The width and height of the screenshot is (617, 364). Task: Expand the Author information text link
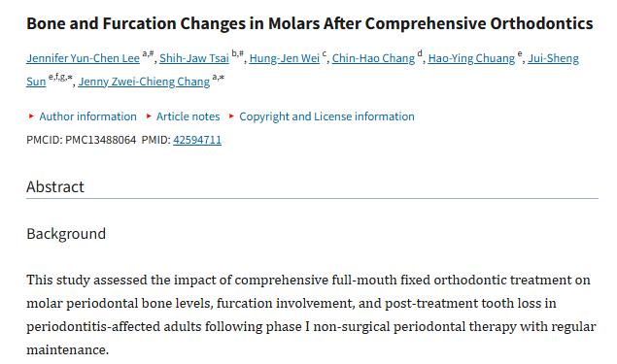point(87,116)
